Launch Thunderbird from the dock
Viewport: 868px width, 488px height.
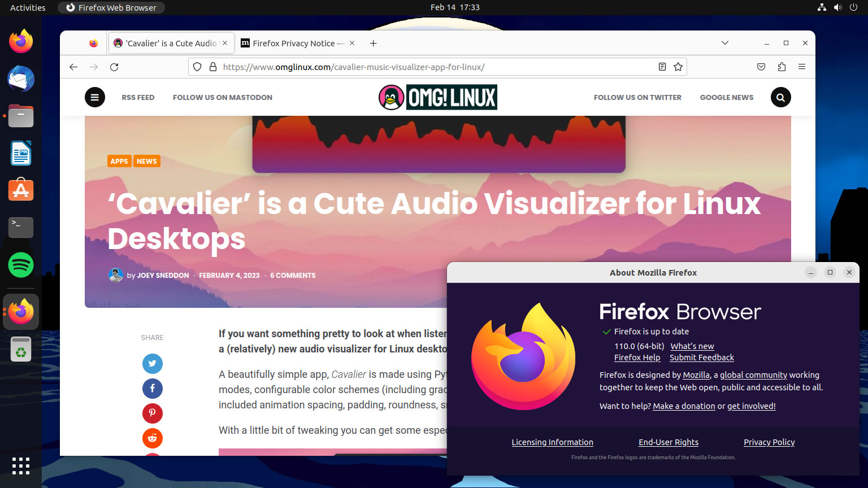[x=21, y=79]
